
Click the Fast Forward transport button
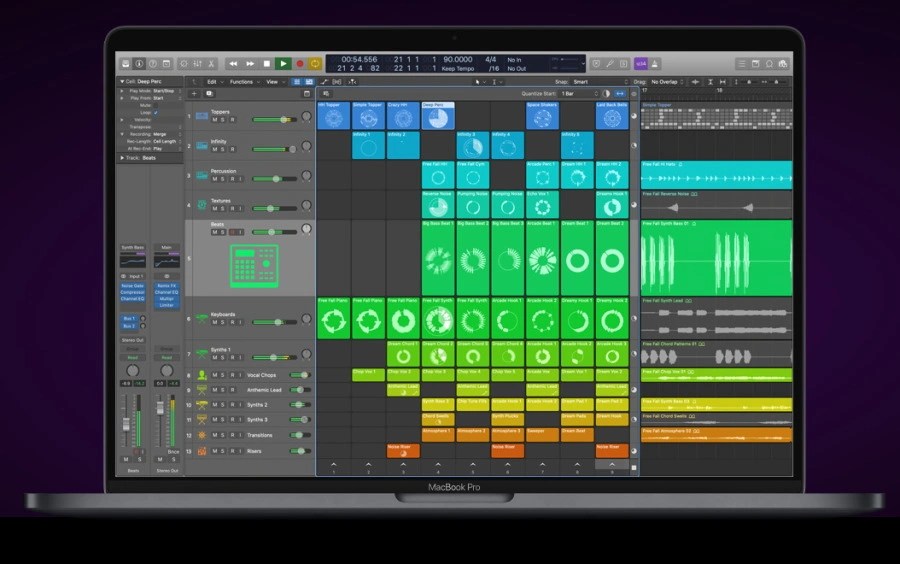[250, 64]
